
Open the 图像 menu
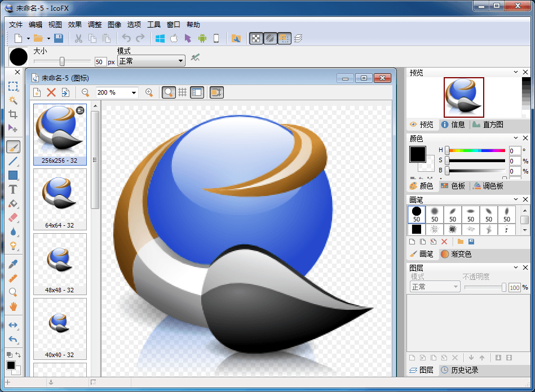click(114, 25)
